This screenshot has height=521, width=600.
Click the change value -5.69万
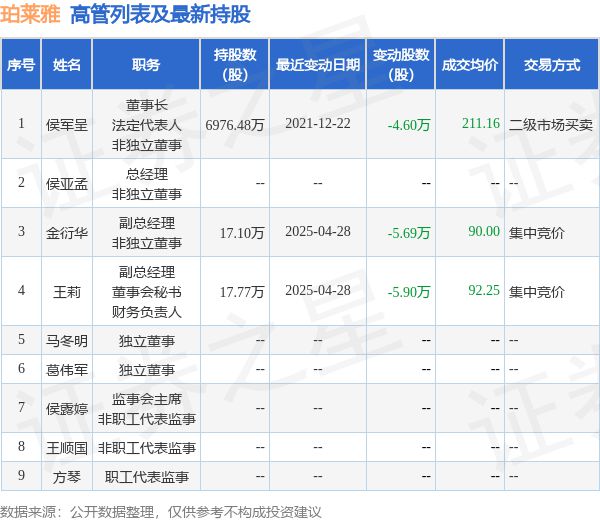click(409, 233)
